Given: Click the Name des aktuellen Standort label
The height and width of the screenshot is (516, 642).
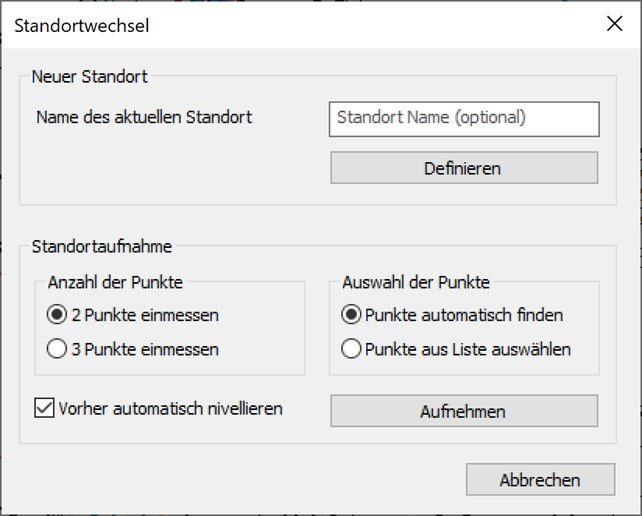Looking at the screenshot, I should pos(144,117).
